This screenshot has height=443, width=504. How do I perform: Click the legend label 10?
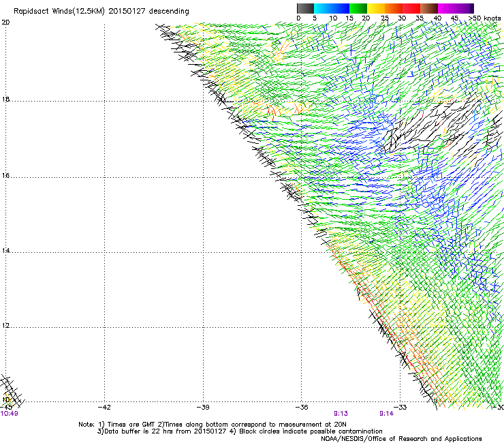click(x=333, y=18)
